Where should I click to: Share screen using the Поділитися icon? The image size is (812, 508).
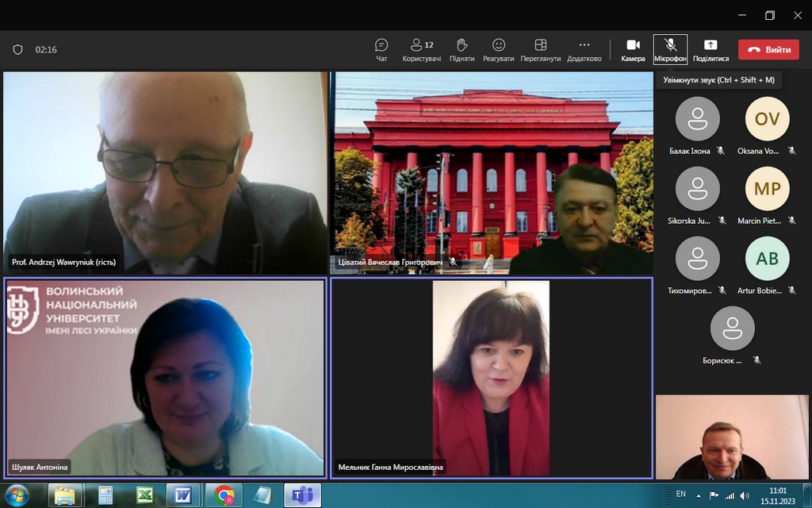(710, 49)
